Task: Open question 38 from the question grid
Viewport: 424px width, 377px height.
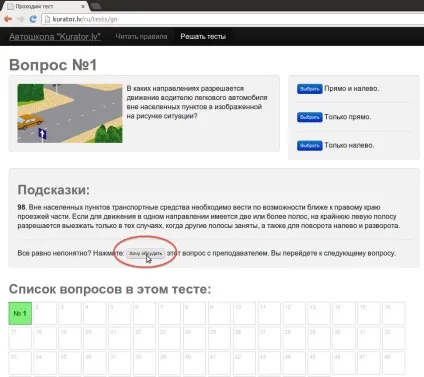Action: [x=145, y=363]
